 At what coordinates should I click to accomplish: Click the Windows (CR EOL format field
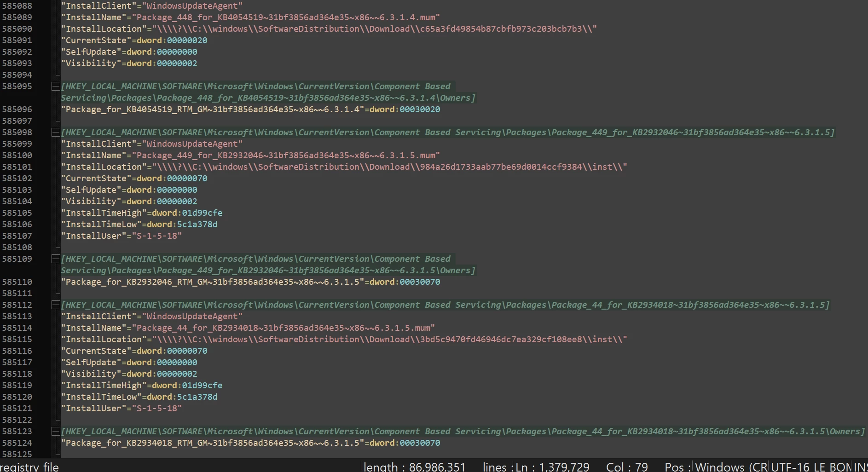[731, 466]
